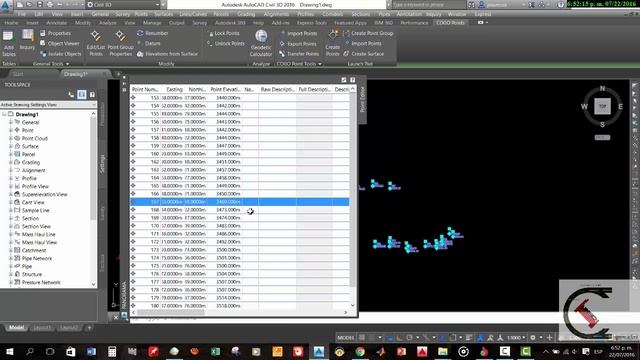
Task: Expand the Pipe Network node in tree
Action: click(x=11, y=258)
